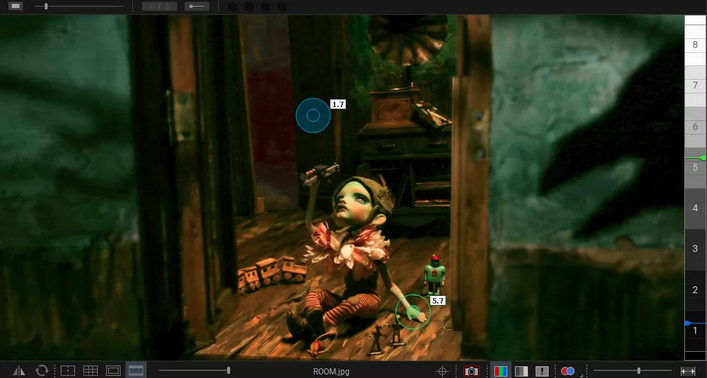The image size is (707, 378).
Task: Select zone 7 on the exposure scale
Action: click(695, 85)
